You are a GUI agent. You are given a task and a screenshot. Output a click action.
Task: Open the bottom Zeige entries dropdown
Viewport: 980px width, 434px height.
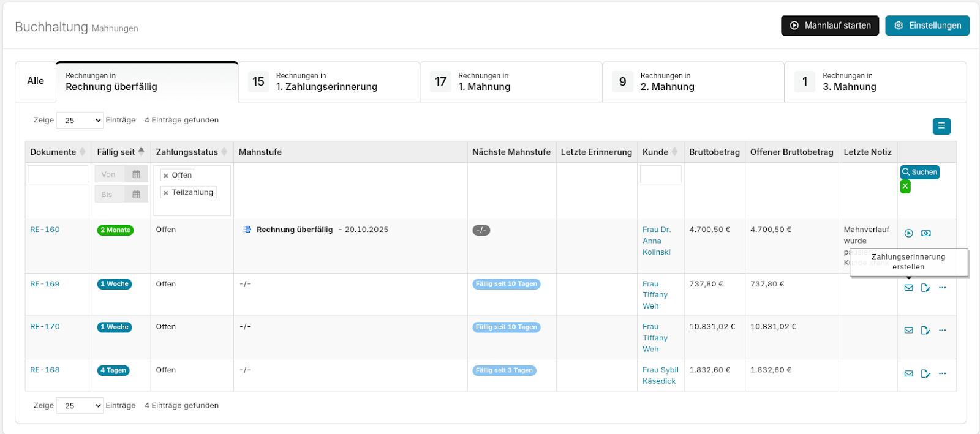(80, 406)
